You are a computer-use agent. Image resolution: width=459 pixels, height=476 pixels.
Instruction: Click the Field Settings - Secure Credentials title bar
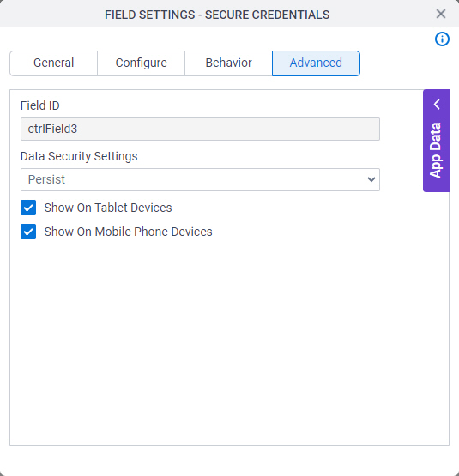tap(217, 15)
